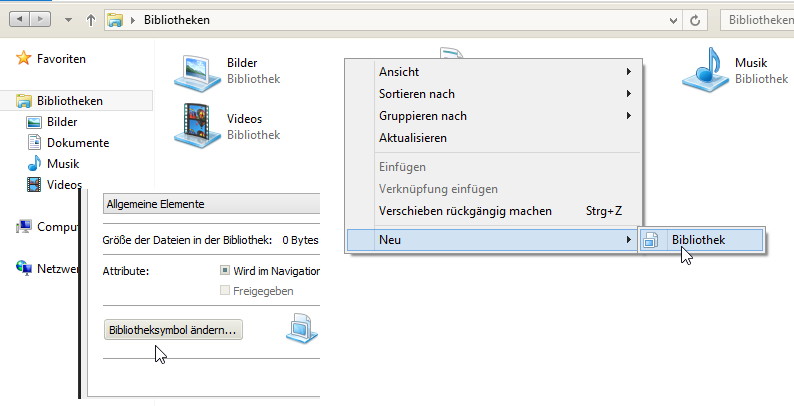This screenshot has height=406, width=794.
Task: Click the Dokumente page icon in sidebar
Action: (x=34, y=143)
